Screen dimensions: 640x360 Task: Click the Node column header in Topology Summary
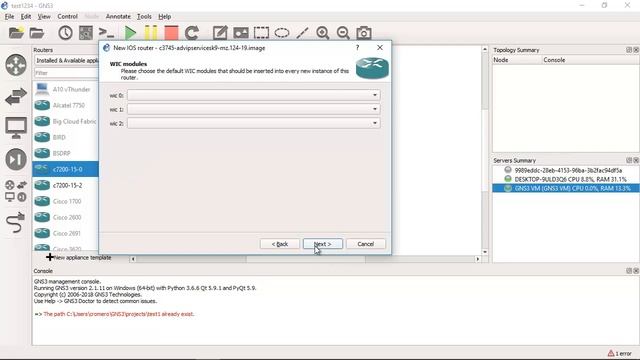[x=517, y=60]
